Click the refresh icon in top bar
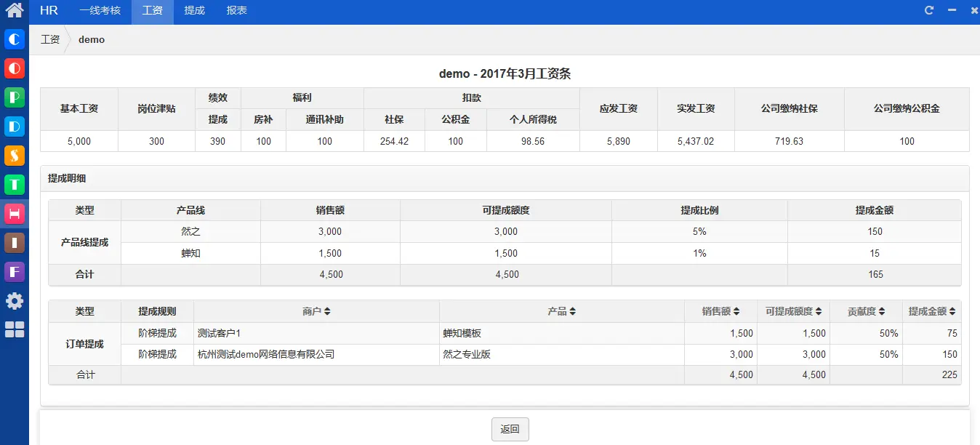This screenshot has height=445, width=980. point(929,10)
